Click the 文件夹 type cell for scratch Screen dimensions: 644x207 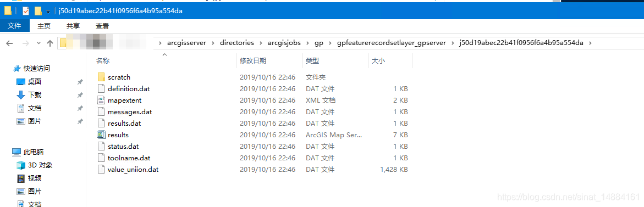(x=316, y=77)
